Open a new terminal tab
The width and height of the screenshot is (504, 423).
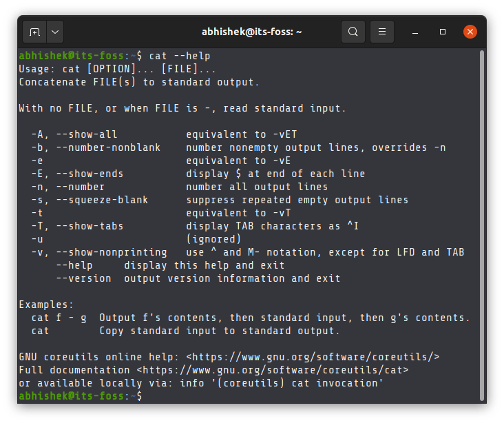[34, 32]
